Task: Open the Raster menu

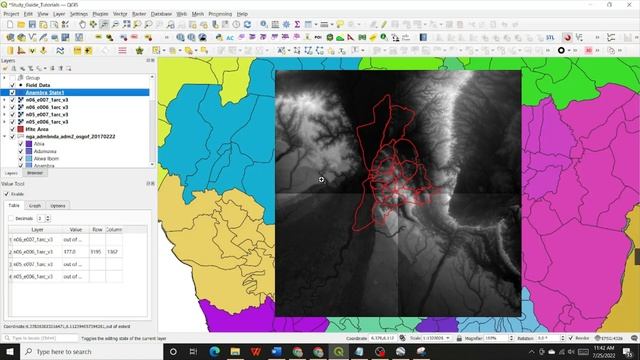Action: pos(139,14)
